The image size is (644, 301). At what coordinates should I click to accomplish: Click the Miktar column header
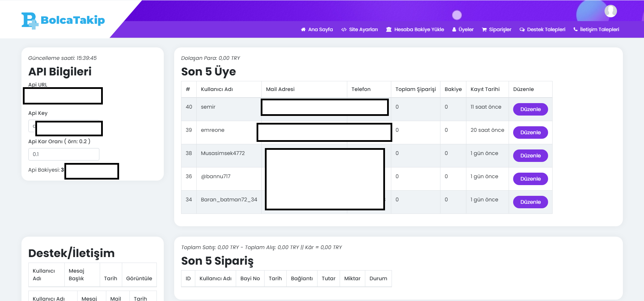tap(352, 279)
